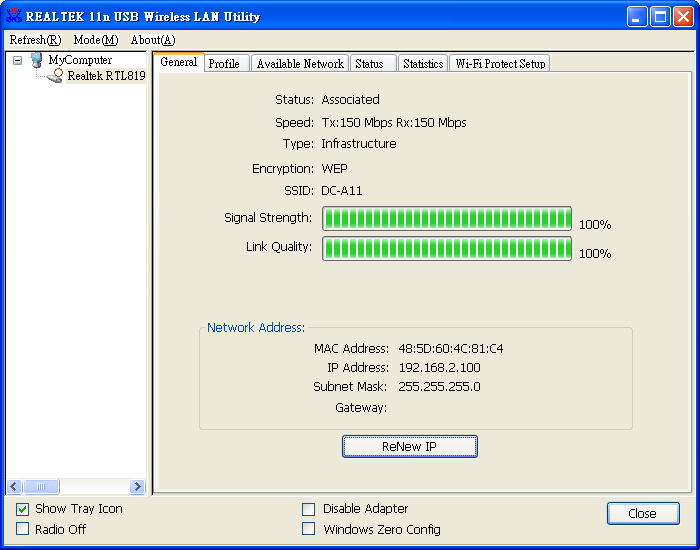Select the MyComputer tree label

[x=80, y=60]
